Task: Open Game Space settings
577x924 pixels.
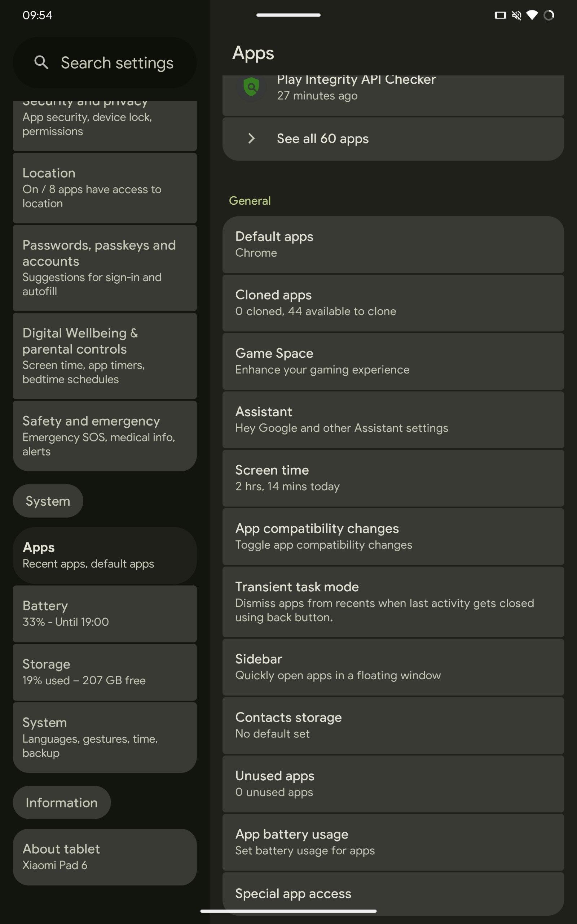Action: (393, 361)
